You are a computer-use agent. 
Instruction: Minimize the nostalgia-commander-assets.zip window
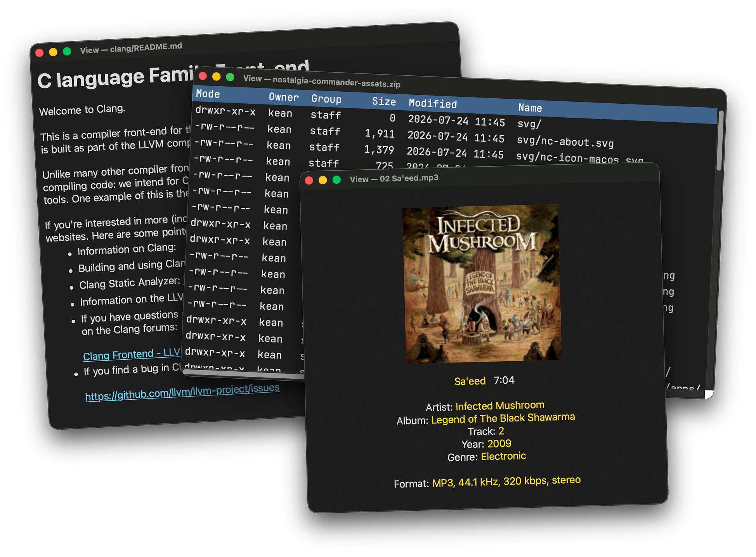(x=216, y=77)
